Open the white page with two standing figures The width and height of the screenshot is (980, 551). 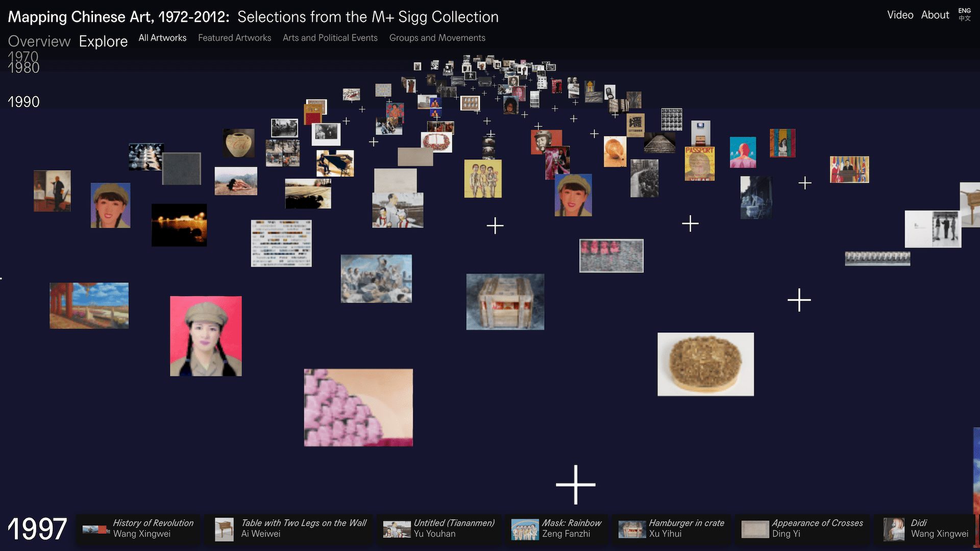[x=933, y=229]
